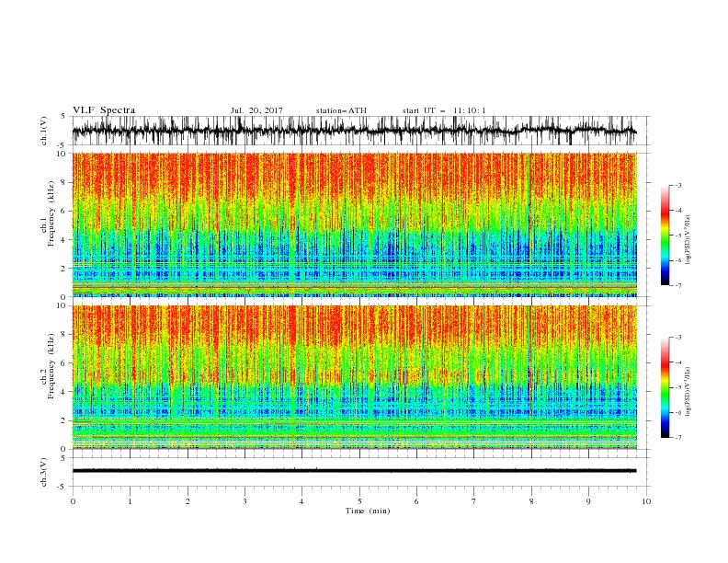Click inside the ch.1 spectrogram panel
This screenshot has width=728, height=563.
pyautogui.click(x=354, y=224)
